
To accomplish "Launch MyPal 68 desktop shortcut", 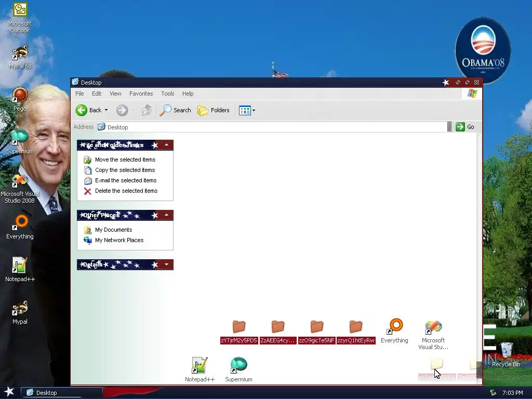I will 20,57.
